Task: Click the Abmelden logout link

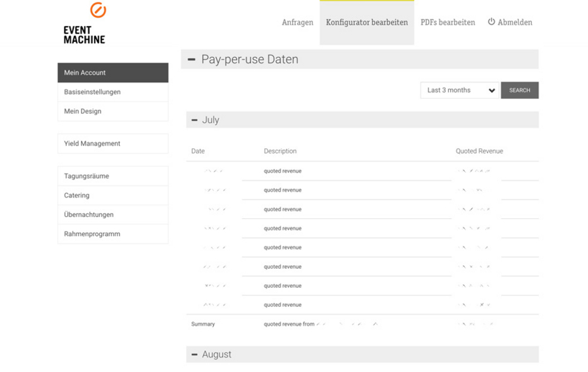Action: coord(515,22)
